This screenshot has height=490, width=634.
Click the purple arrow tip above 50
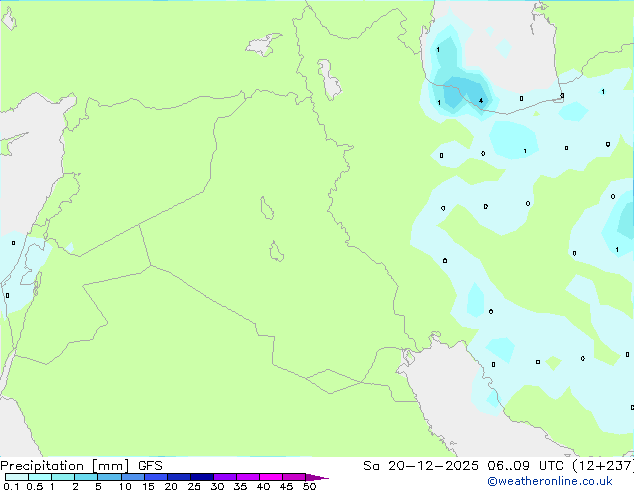click(317, 477)
